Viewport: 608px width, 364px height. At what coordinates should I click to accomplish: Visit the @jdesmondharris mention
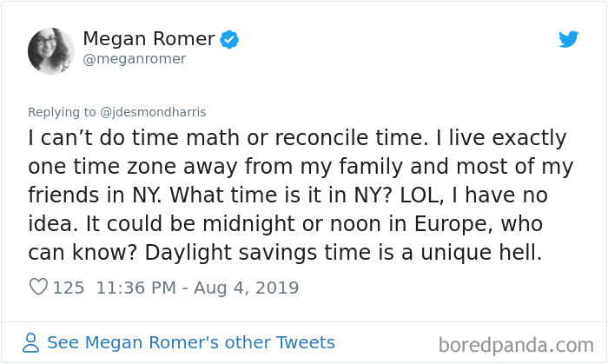152,112
